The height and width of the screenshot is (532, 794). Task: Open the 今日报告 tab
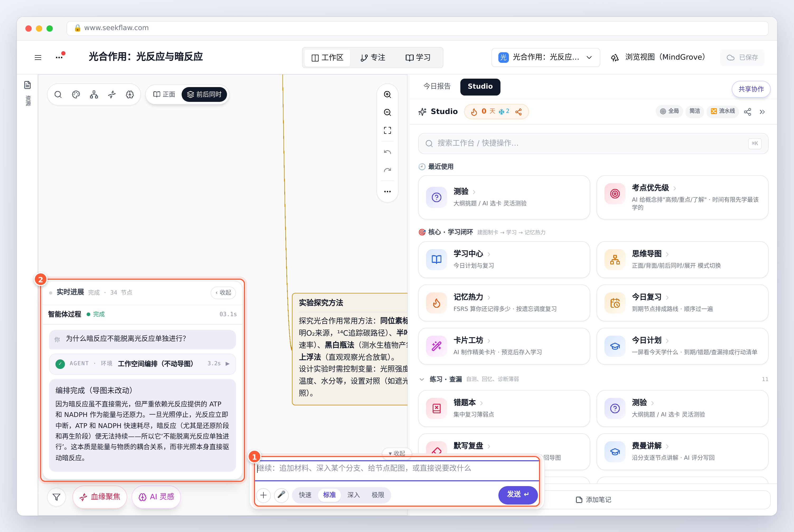click(x=437, y=87)
